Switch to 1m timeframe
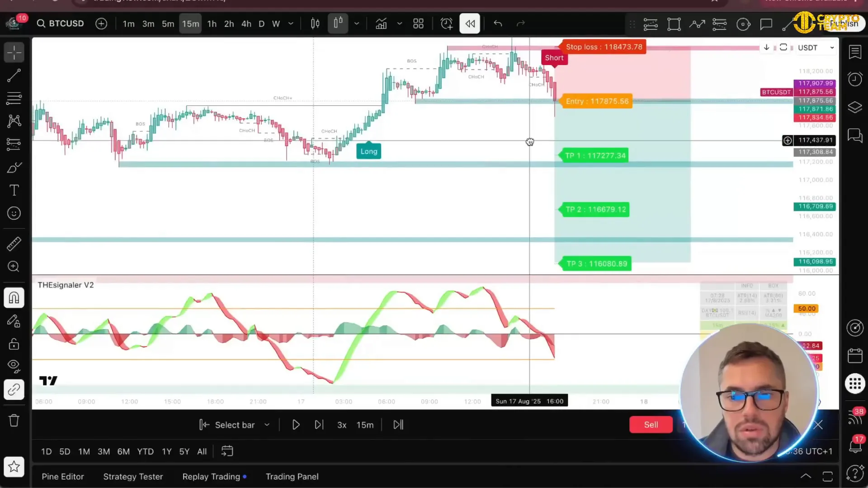Viewport: 868px width, 488px height. click(128, 24)
